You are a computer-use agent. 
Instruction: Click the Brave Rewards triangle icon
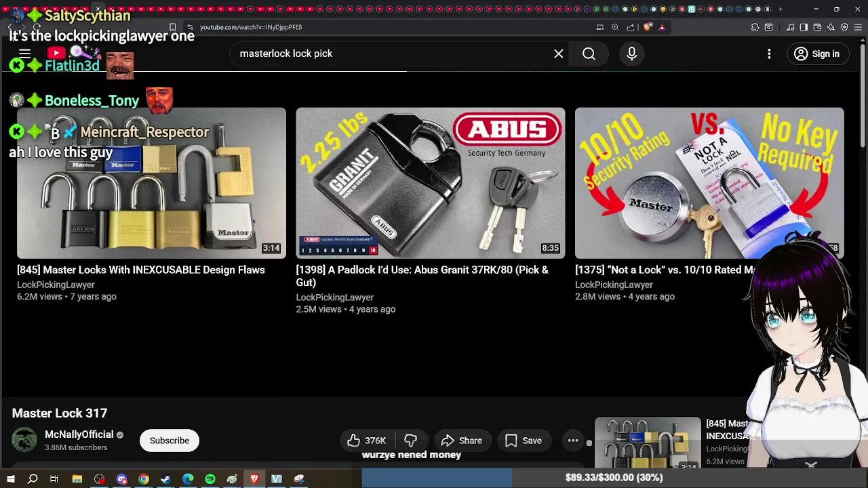click(x=662, y=27)
